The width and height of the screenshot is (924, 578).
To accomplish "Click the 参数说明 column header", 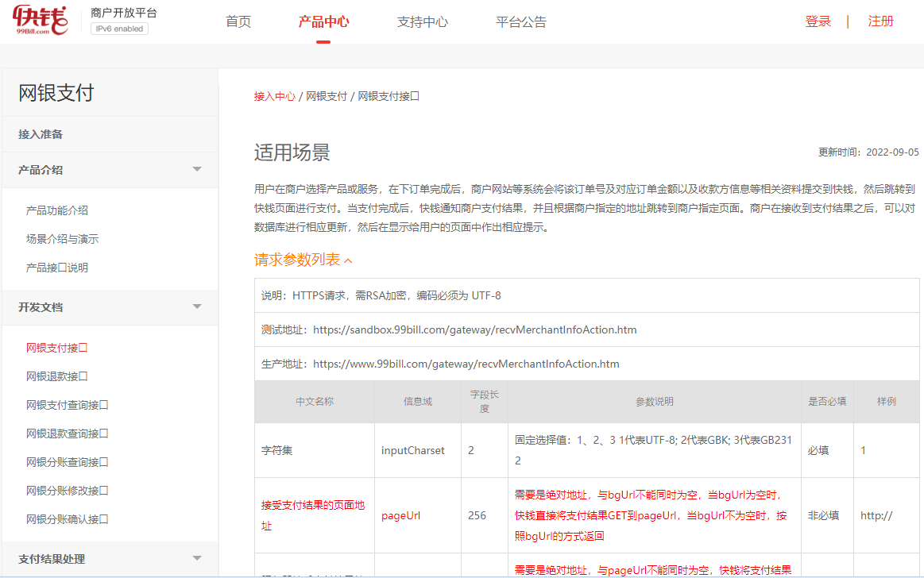I will [654, 402].
